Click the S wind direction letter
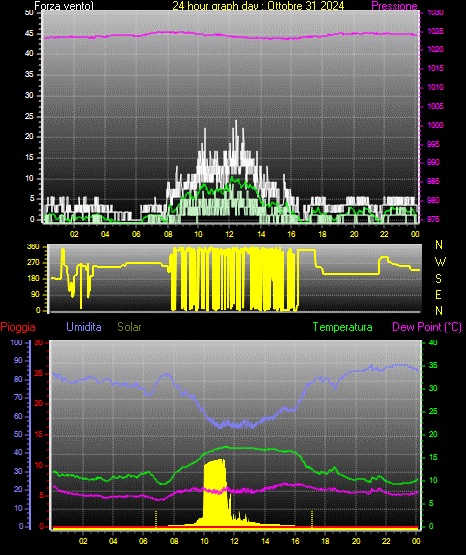The image size is (466, 555). point(438,279)
